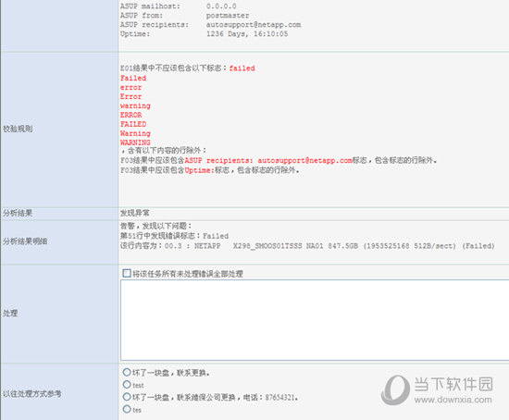Image resolution: width=509 pixels, height=420 pixels.
Task: Click the red 'Warning' keyword with capital W
Action: coord(135,133)
